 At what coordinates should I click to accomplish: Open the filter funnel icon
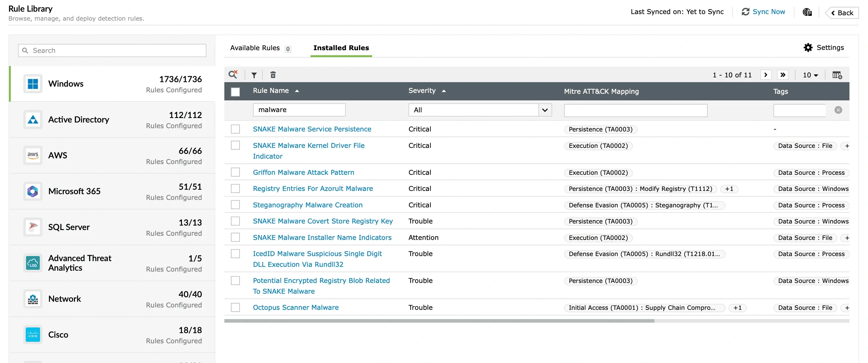point(254,75)
